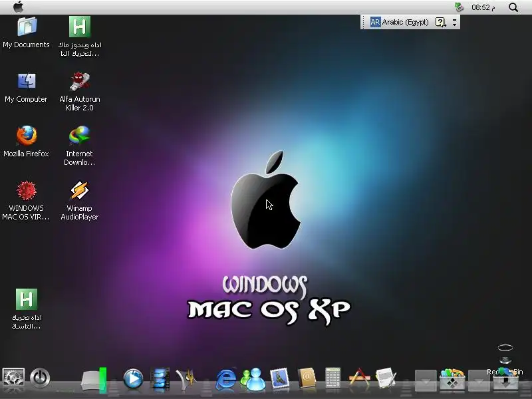This screenshot has height=399, width=532.
Task: Click the 08:52 clock in menu bar
Action: pos(483,7)
